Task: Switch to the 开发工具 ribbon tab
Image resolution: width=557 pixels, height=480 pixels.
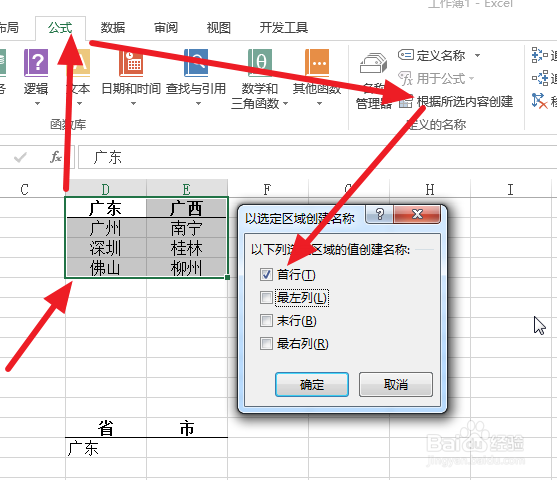Action: coord(283,28)
